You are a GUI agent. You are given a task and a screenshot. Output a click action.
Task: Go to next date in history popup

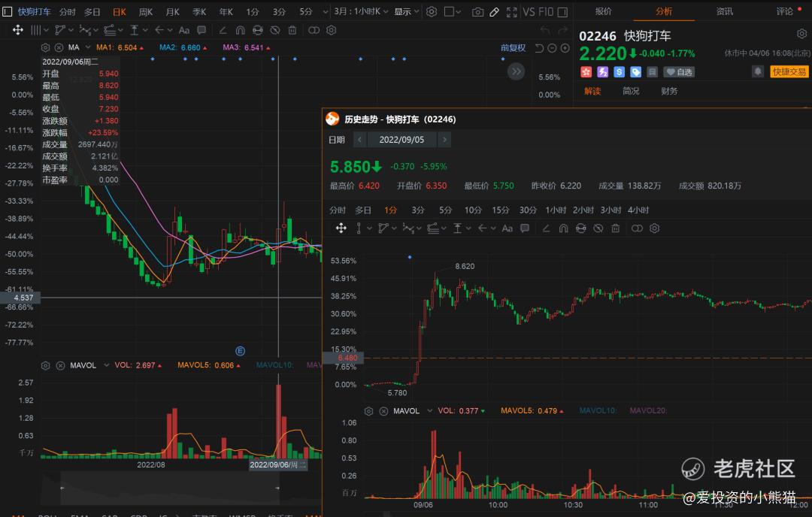(444, 140)
